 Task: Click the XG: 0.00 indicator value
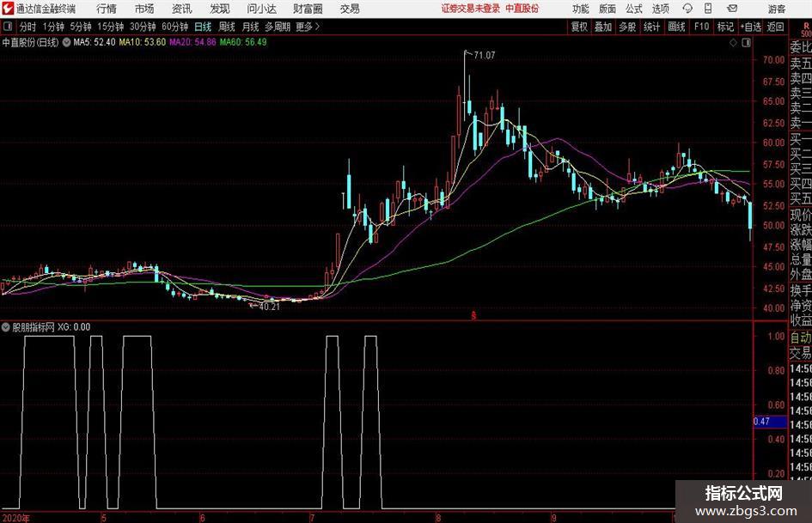74,327
